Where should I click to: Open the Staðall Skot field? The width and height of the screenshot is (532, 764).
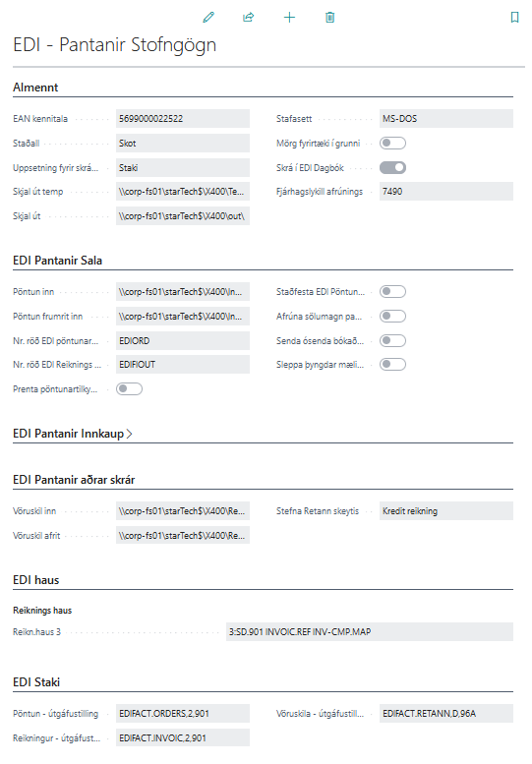pyautogui.click(x=183, y=144)
